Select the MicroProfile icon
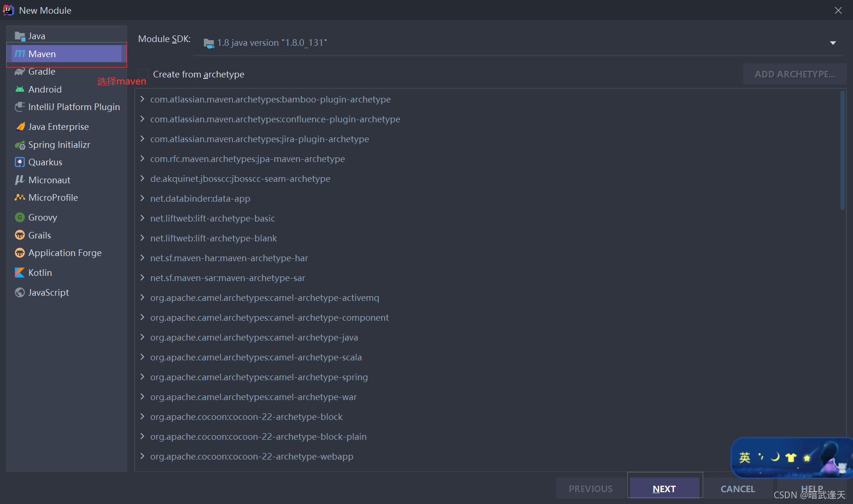 20,197
